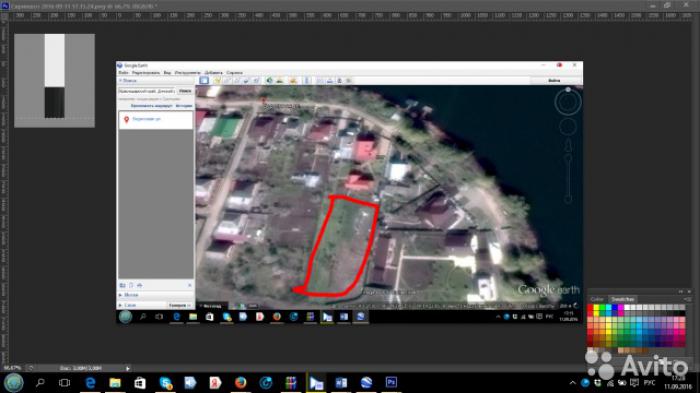Screen dimensions: 700x393
Task: Open the Swatches panel options menu
Action: [x=687, y=299]
